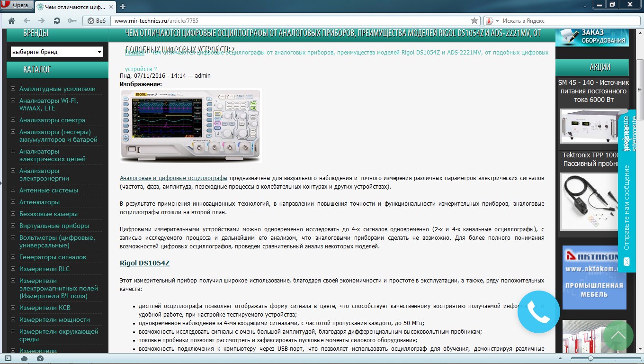
Task: Open the 'Аттенюаторы' catalog link
Action: [39, 202]
